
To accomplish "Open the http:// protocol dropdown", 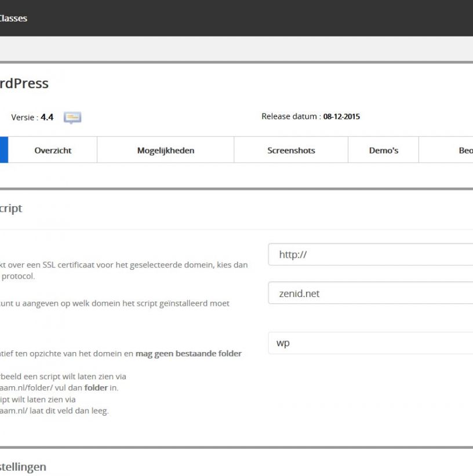I will (370, 254).
